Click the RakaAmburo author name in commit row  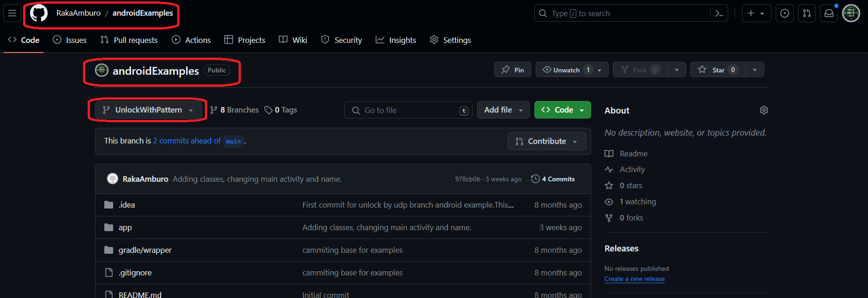[145, 179]
